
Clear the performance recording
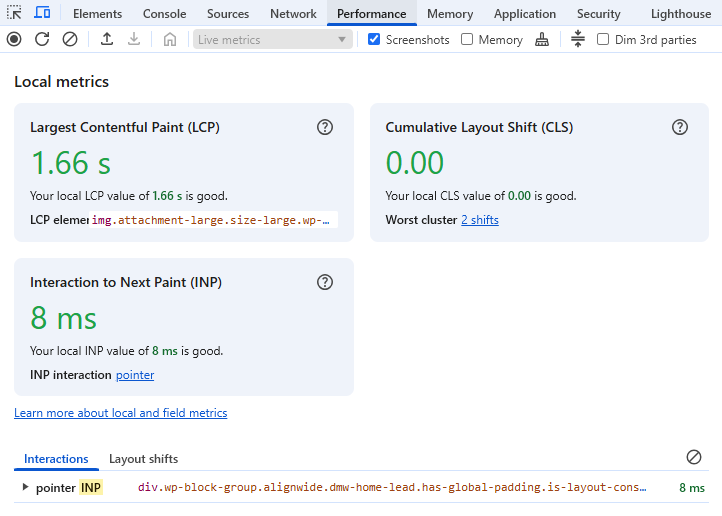pyautogui.click(x=70, y=40)
